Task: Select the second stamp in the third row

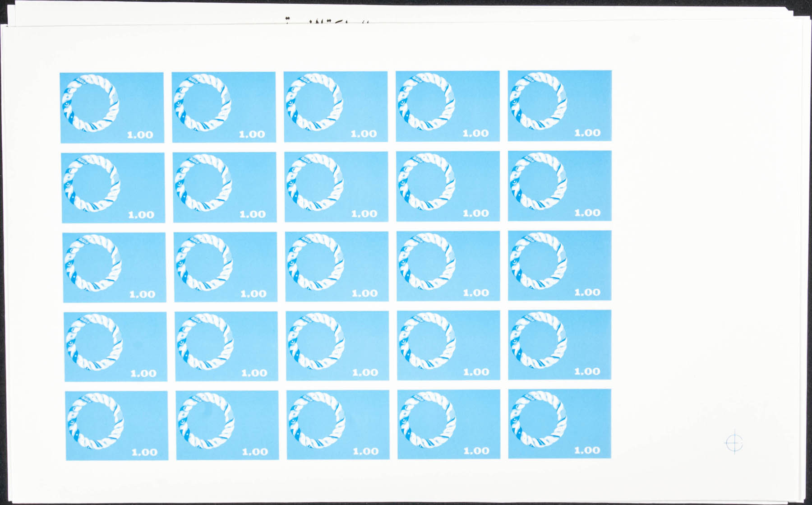Action: (226, 267)
